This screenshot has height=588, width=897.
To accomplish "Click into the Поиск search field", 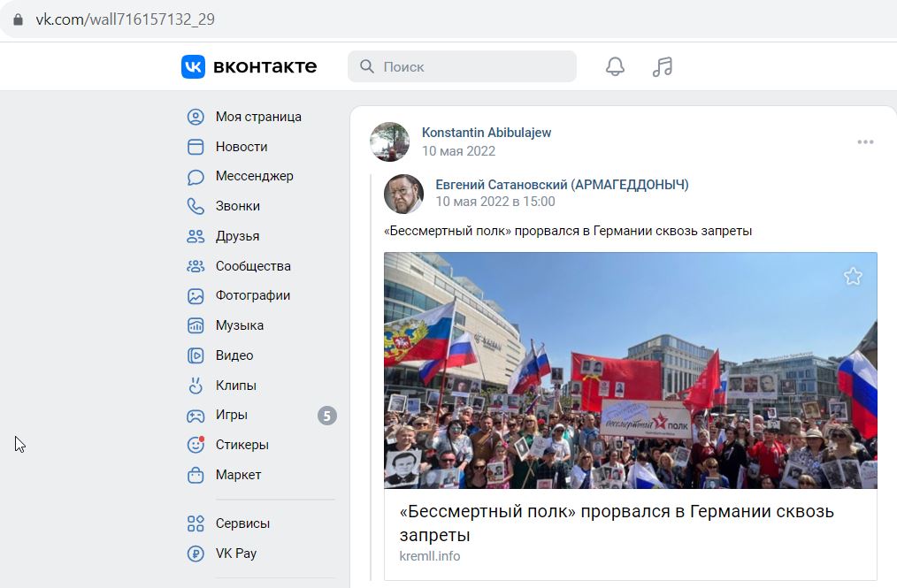I will pyautogui.click(x=463, y=66).
